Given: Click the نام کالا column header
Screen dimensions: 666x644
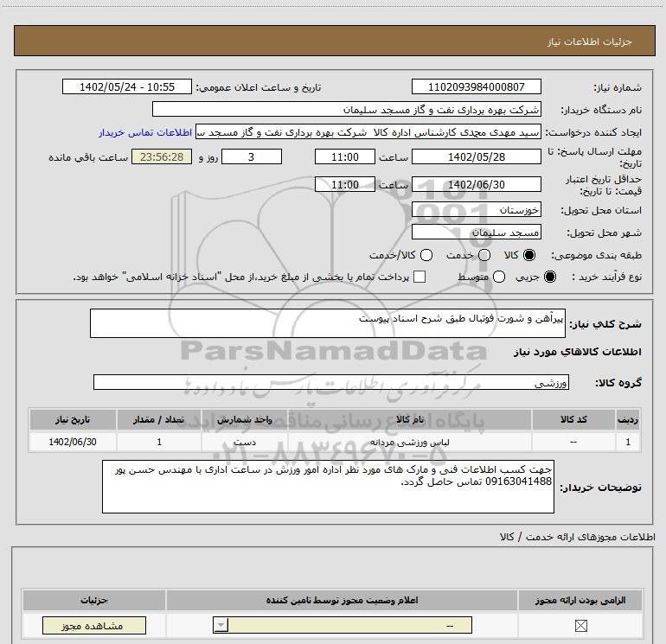Looking at the screenshot, I should pos(410,419).
